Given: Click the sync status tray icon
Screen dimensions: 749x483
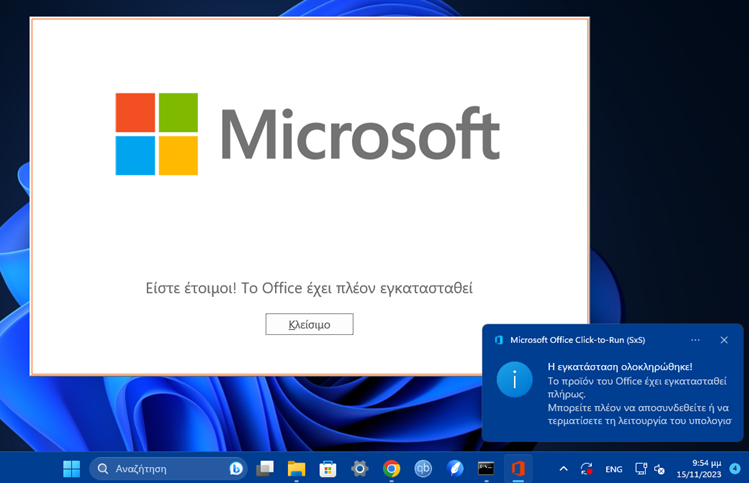Looking at the screenshot, I should [x=587, y=469].
